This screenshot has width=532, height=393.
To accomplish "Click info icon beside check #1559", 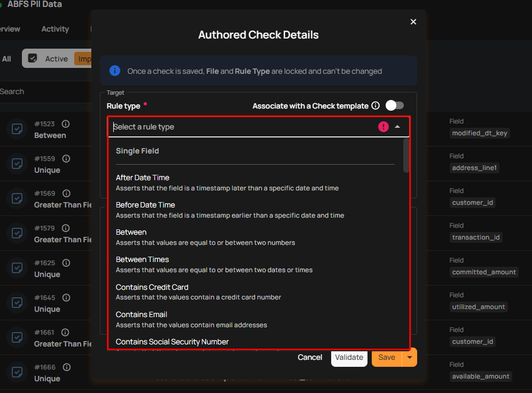I will click(x=66, y=159).
